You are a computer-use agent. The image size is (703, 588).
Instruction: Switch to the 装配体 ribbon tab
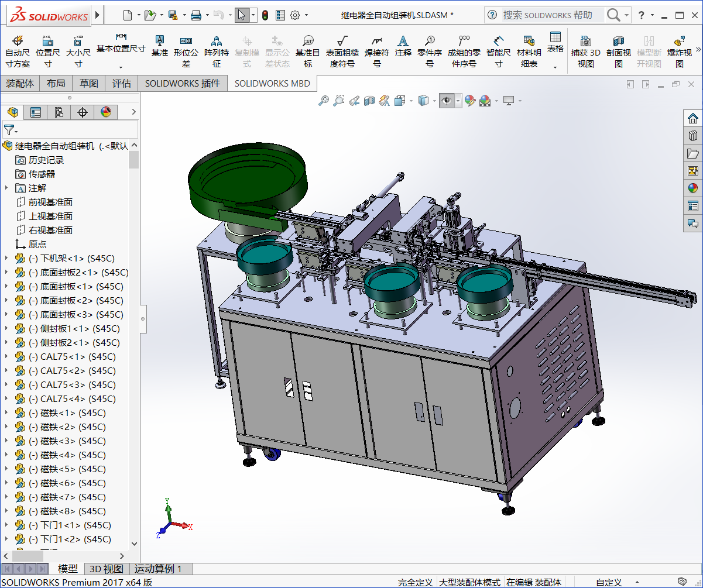(x=20, y=84)
